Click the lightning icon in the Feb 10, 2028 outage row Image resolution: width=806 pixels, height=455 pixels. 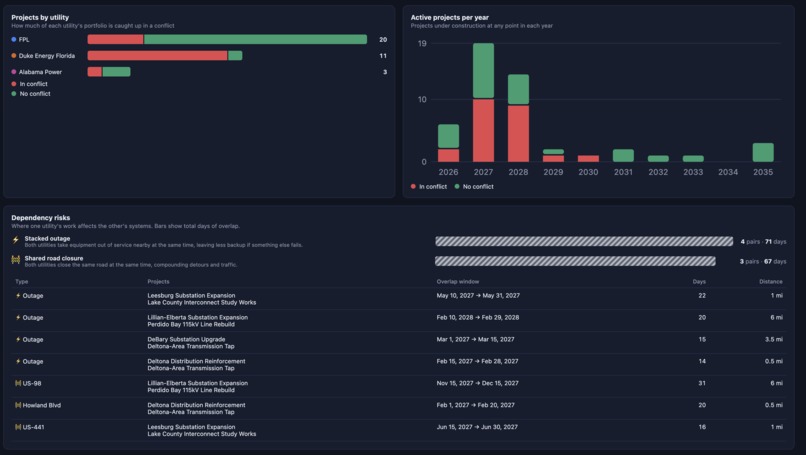click(x=18, y=318)
